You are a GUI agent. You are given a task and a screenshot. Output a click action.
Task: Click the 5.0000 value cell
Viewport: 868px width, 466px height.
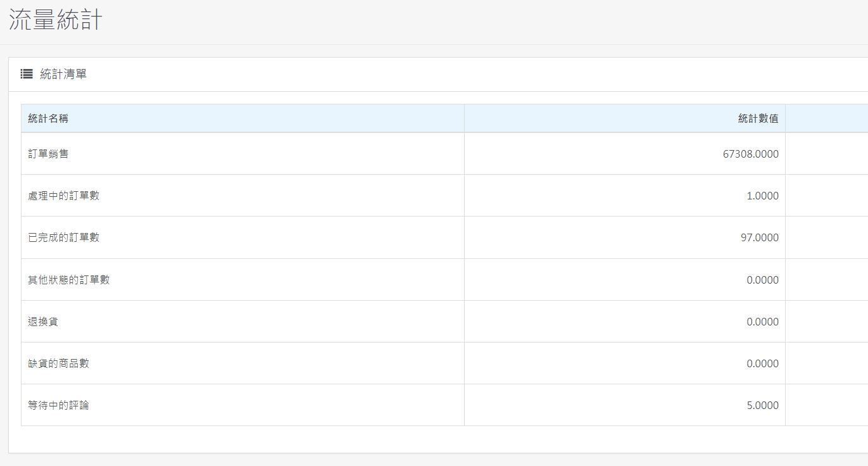tap(762, 405)
